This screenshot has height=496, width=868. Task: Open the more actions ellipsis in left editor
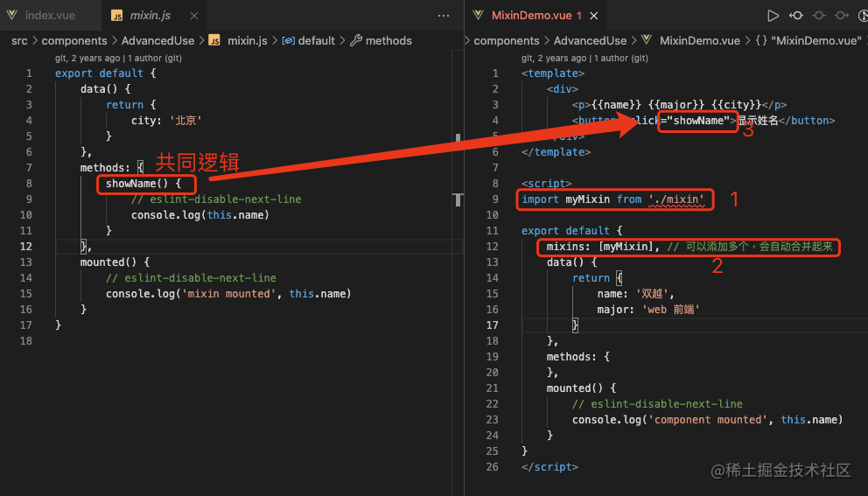(x=444, y=16)
